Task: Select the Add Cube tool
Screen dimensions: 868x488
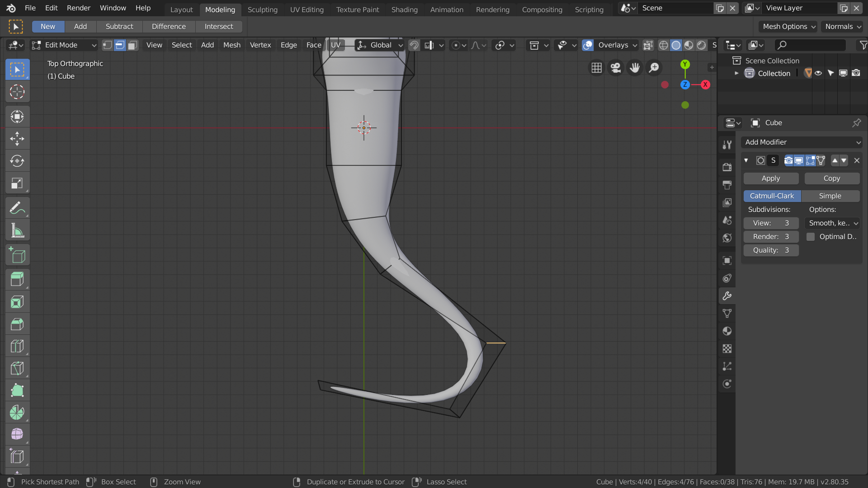Action: click(17, 255)
